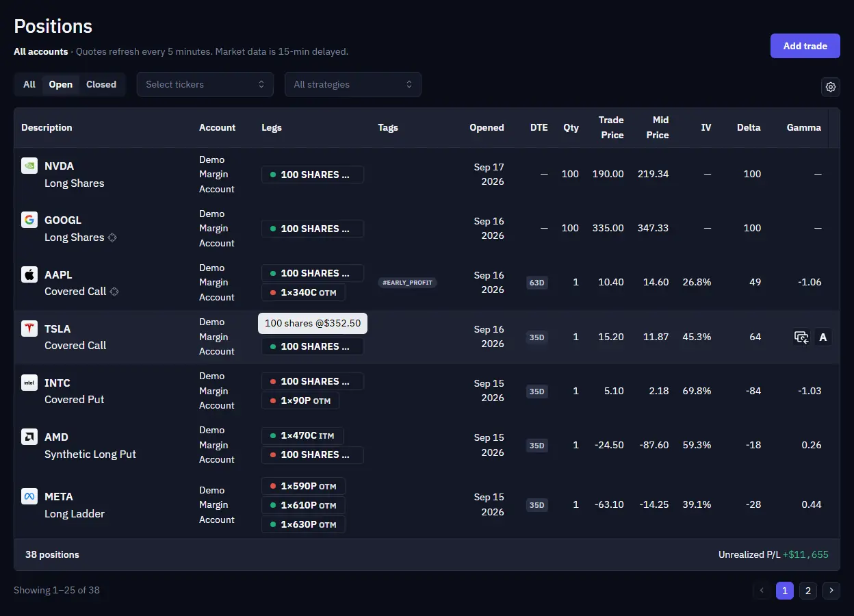The height and width of the screenshot is (616, 854).
Task: Click 'Showing 1–25 of 38' text
Action: (x=57, y=590)
